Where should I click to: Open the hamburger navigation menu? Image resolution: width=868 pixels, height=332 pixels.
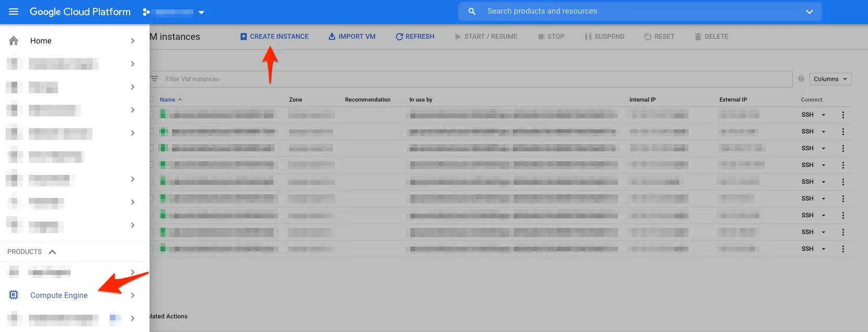pos(14,12)
